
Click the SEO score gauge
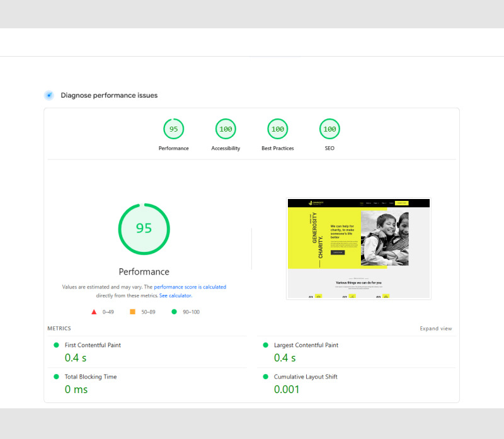pyautogui.click(x=329, y=128)
